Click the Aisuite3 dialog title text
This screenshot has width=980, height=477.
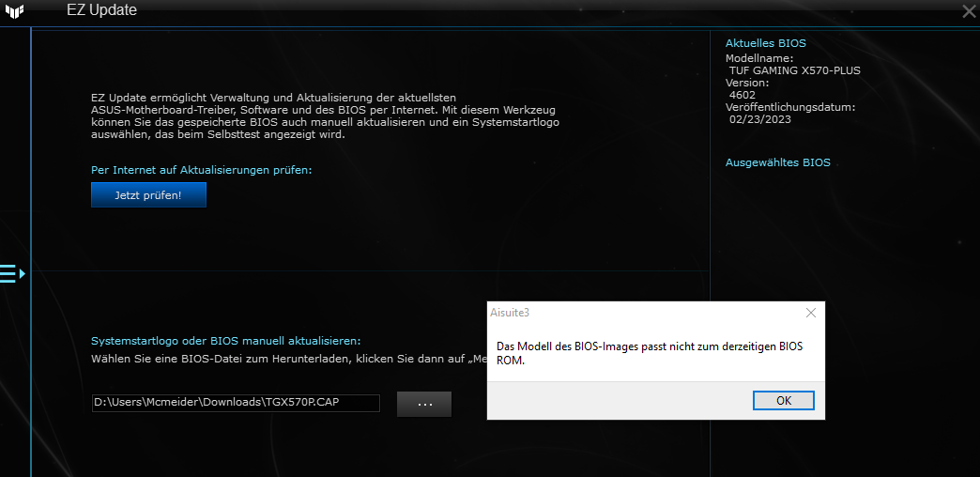510,313
